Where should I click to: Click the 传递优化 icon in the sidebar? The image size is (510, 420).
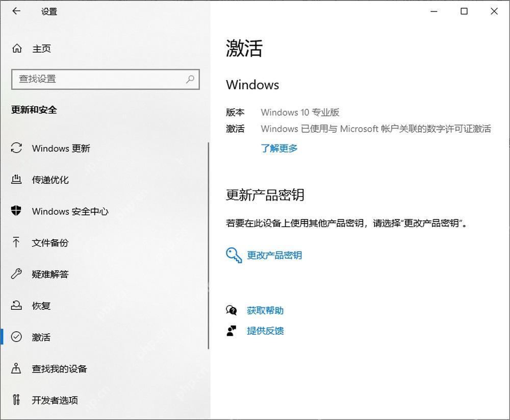(x=16, y=180)
